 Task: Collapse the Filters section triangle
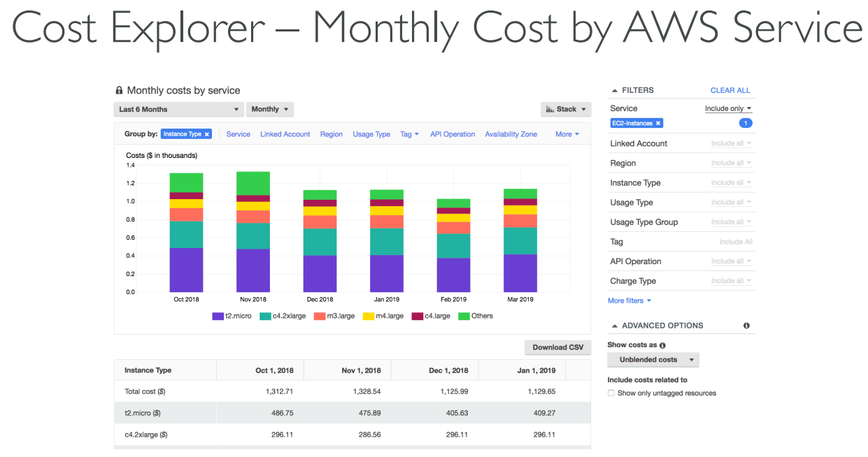(x=615, y=90)
